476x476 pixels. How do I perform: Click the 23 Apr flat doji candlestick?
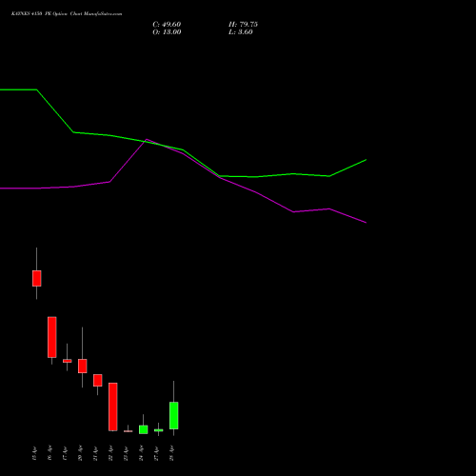129,431
